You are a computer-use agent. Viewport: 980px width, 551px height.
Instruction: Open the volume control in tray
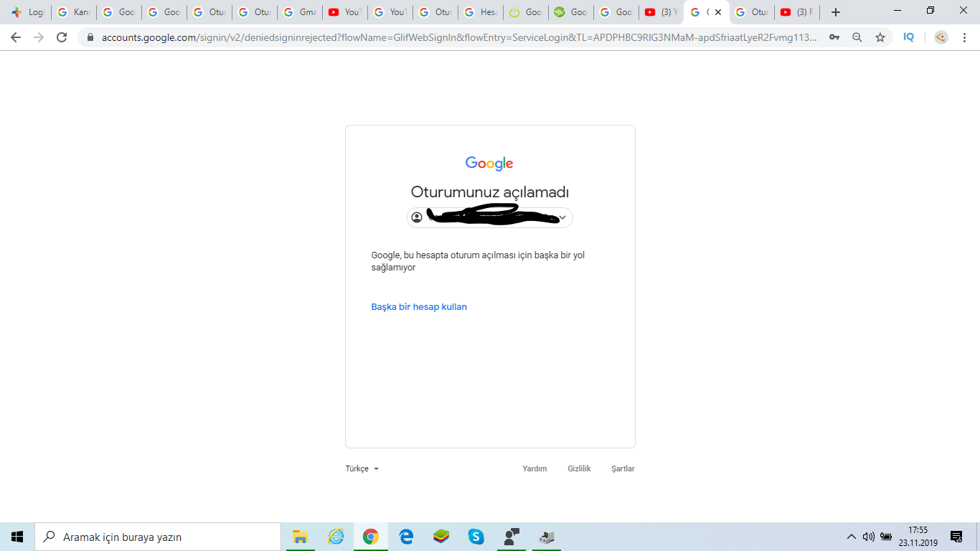(x=869, y=537)
